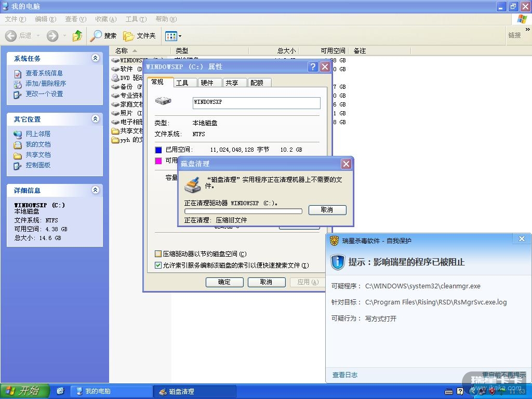Viewport: 532px width, 399px height.
Task: Cancel the disk cleanup with 取消
Action: pyautogui.click(x=327, y=210)
